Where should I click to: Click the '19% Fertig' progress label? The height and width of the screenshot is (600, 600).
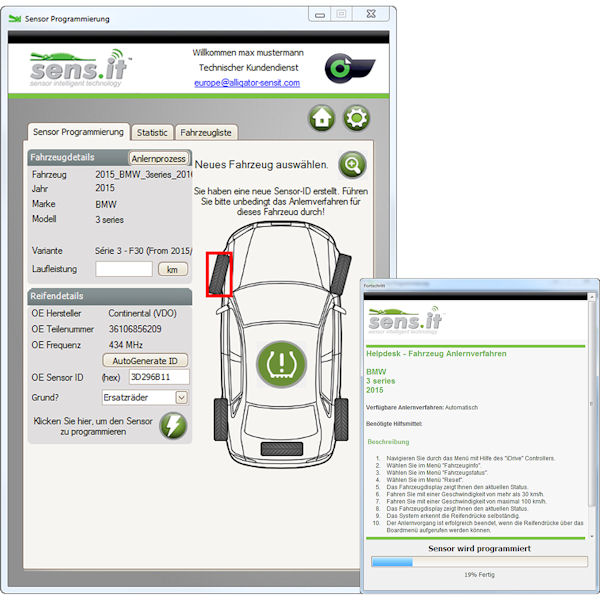(479, 575)
